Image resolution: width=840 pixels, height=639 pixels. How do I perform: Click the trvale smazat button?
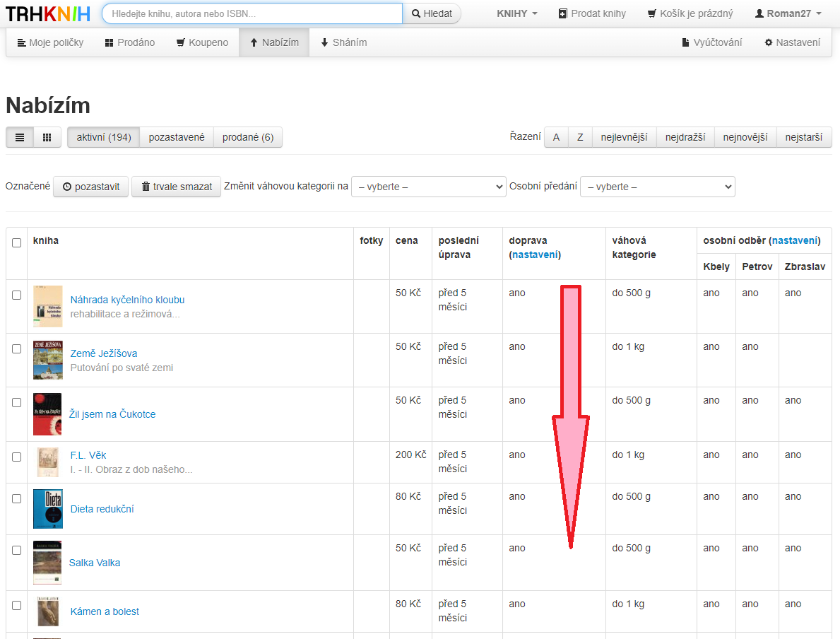(177, 187)
